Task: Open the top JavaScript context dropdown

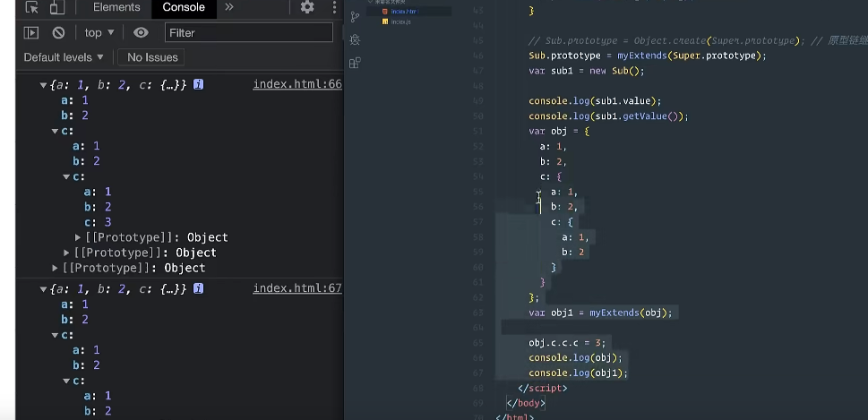Action: coord(99,32)
